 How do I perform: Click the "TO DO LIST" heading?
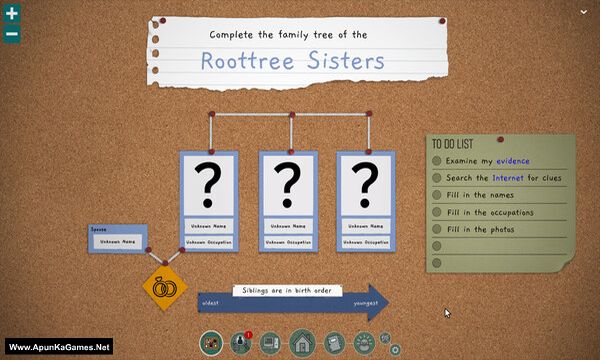(452, 144)
